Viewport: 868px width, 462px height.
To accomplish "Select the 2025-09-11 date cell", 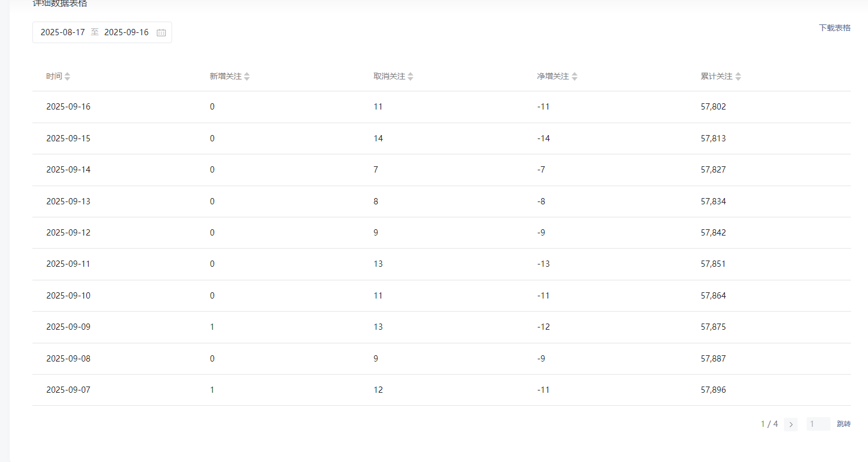I will 68,264.
